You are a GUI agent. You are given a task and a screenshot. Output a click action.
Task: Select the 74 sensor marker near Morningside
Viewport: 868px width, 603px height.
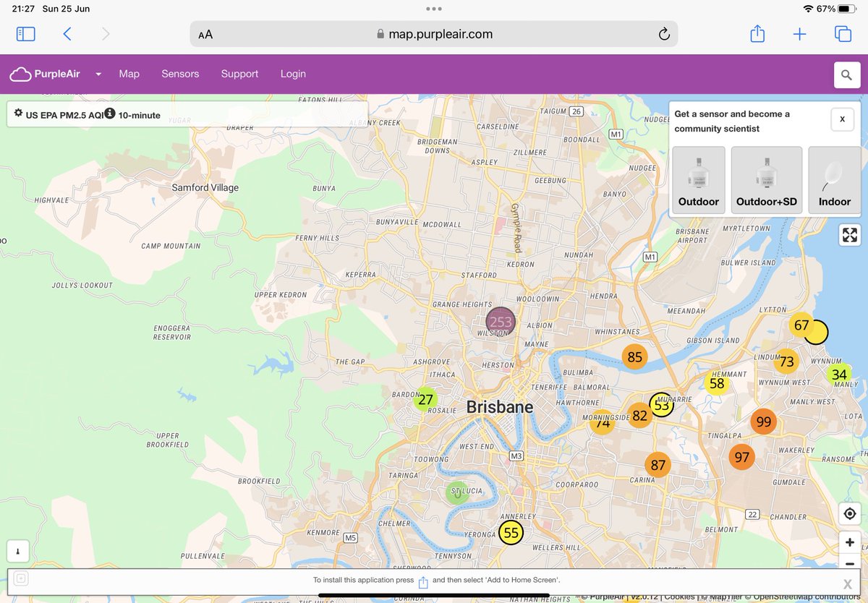click(602, 423)
